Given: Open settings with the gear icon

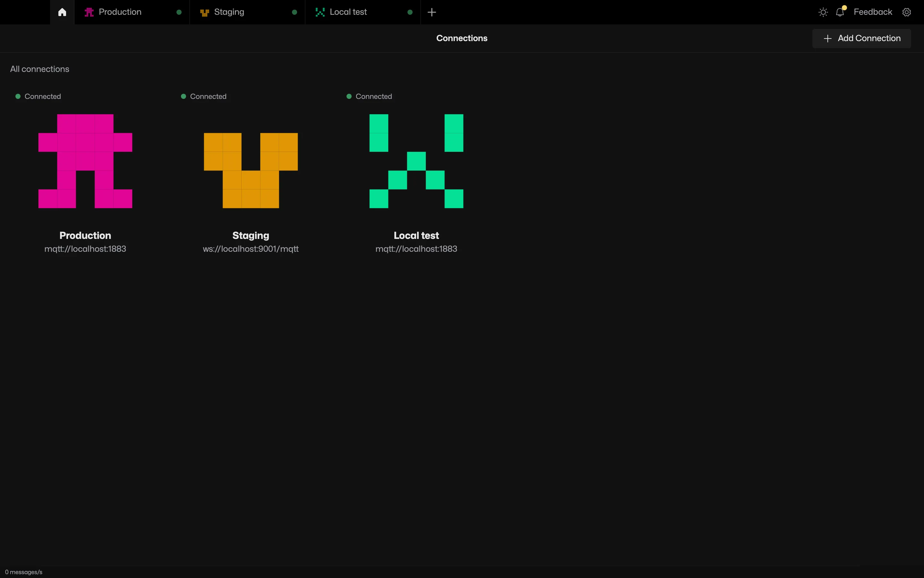Looking at the screenshot, I should pyautogui.click(x=907, y=12).
